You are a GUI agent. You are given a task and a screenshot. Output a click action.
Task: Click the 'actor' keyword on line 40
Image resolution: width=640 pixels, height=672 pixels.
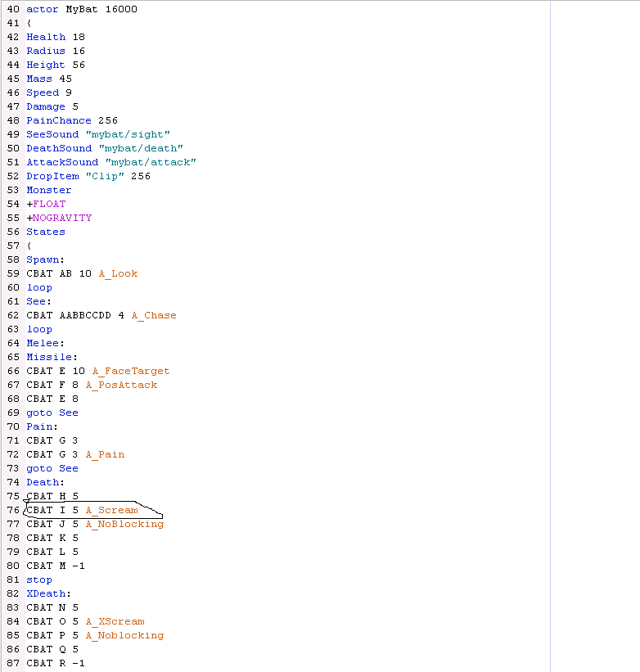tap(42, 9)
